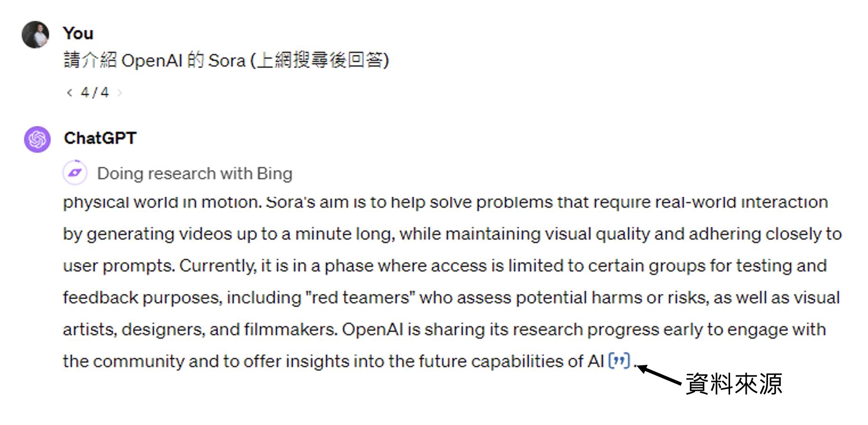Viewport: 868px width, 425px height.
Task: Click the user profile avatar photo
Action: pyautogui.click(x=36, y=35)
